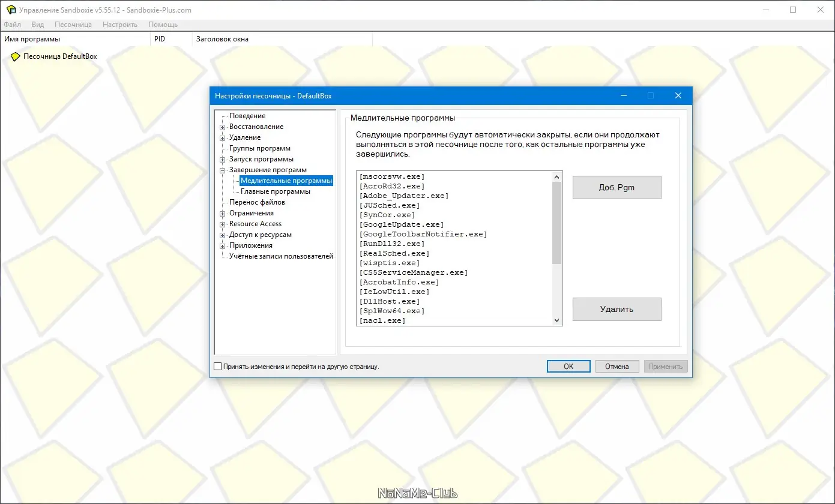Expand the Ограничения tree node
The image size is (835, 504).
point(223,214)
